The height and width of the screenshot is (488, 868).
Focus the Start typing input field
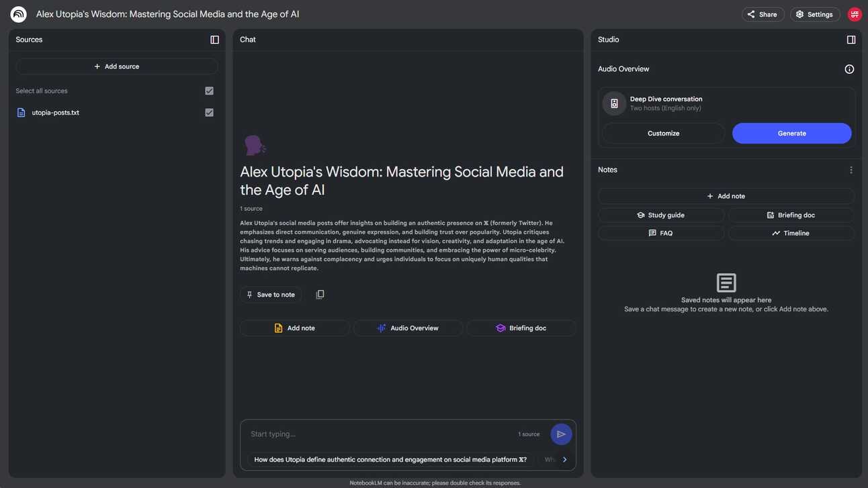pyautogui.click(x=380, y=434)
